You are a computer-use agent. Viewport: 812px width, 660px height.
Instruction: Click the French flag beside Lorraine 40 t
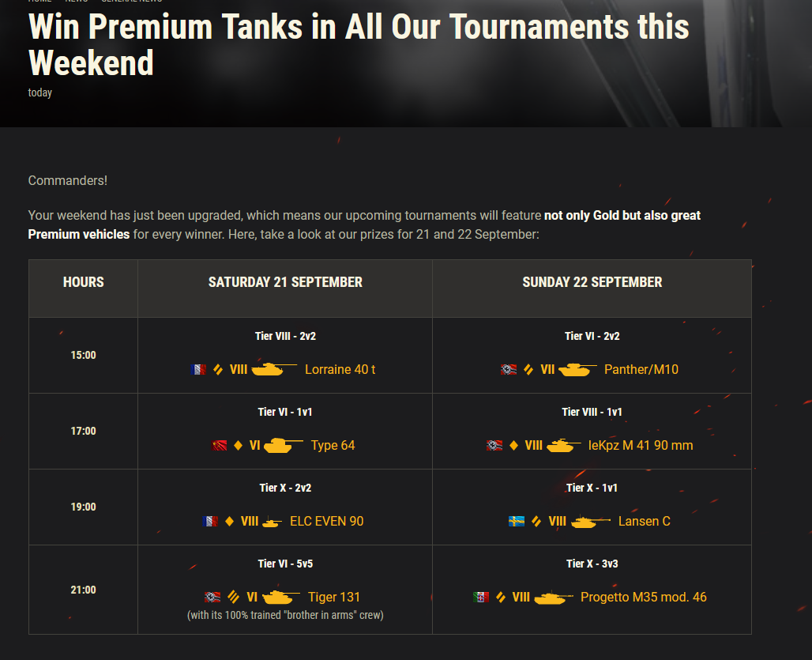point(197,369)
